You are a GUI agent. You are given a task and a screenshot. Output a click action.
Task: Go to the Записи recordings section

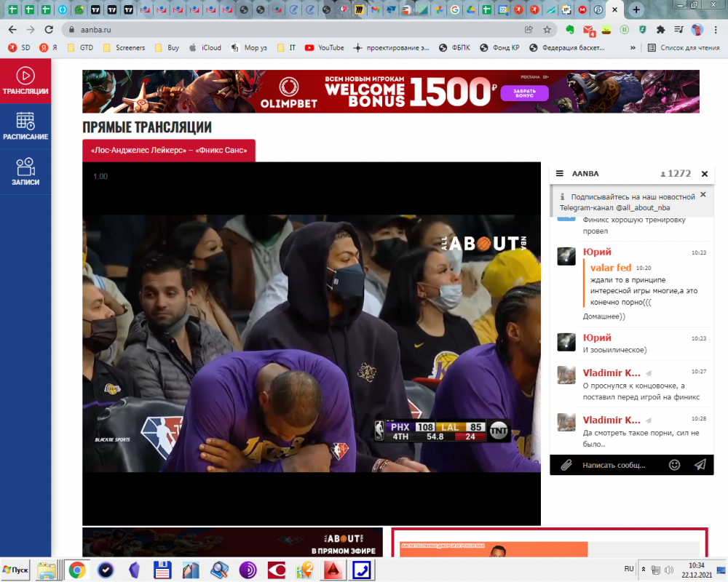(25, 172)
